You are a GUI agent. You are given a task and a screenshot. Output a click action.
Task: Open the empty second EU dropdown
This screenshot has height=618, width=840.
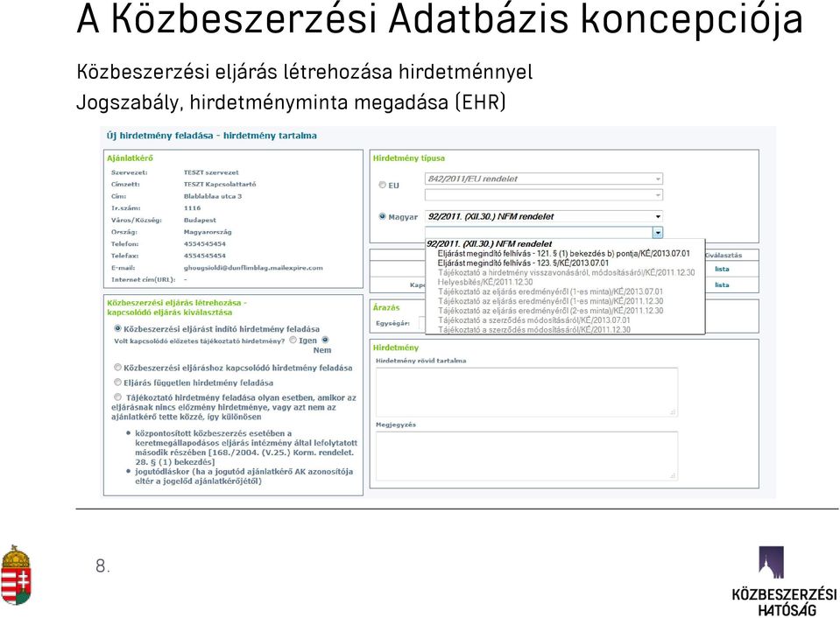tap(544, 195)
